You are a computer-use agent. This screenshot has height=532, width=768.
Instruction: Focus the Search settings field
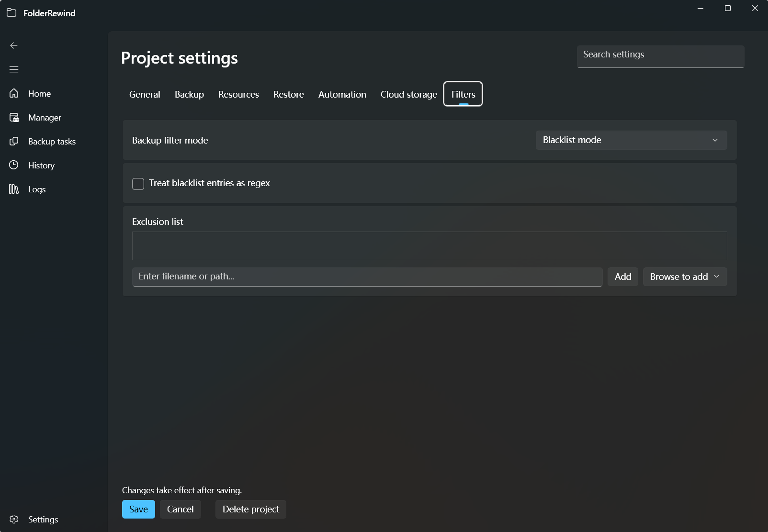[x=661, y=56]
